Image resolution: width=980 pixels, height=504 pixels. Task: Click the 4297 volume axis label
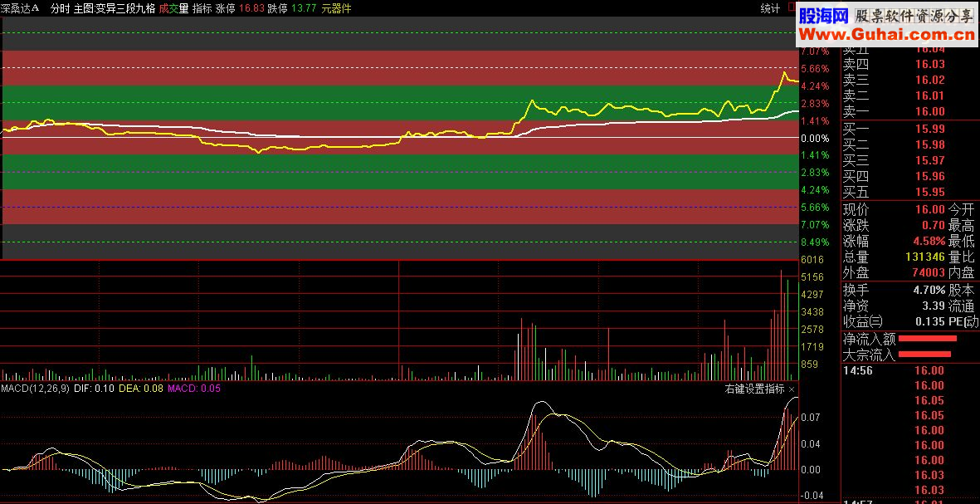coord(812,295)
